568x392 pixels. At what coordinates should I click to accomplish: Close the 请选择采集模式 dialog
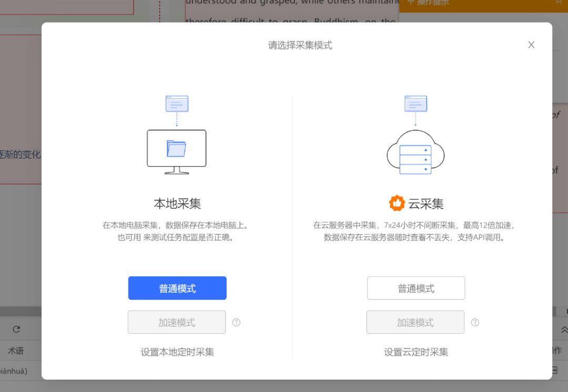pyautogui.click(x=531, y=45)
